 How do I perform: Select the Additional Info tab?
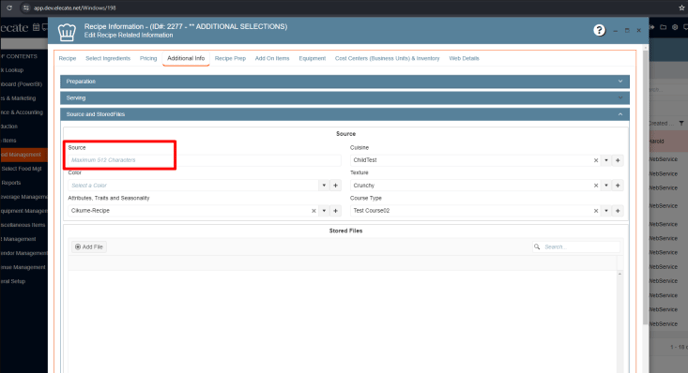pyautogui.click(x=186, y=58)
